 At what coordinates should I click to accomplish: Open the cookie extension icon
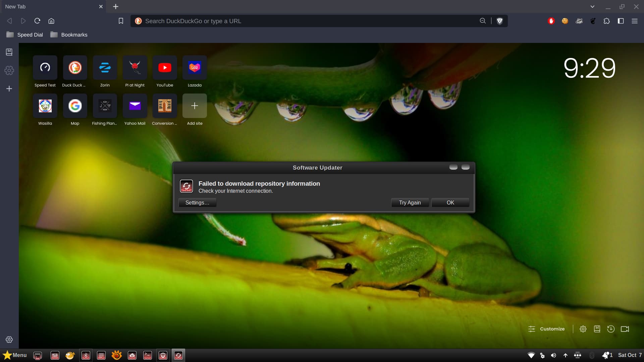tap(565, 21)
